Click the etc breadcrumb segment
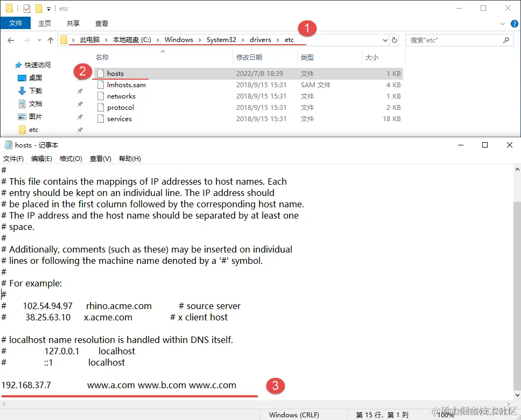 coord(289,40)
